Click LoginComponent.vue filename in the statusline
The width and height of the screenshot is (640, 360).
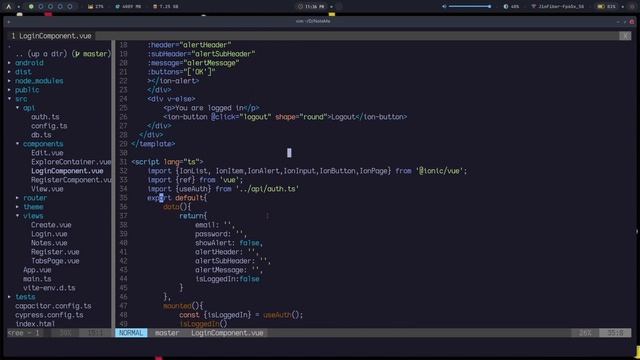point(227,333)
